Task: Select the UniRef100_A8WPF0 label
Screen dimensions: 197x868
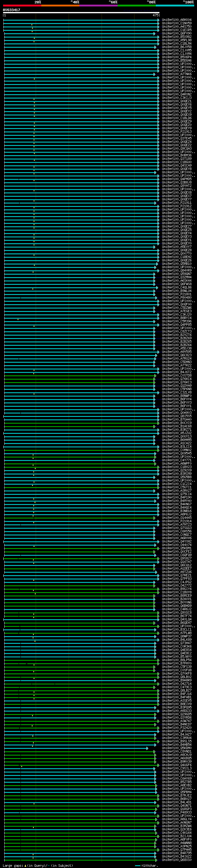Action: (177, 464)
